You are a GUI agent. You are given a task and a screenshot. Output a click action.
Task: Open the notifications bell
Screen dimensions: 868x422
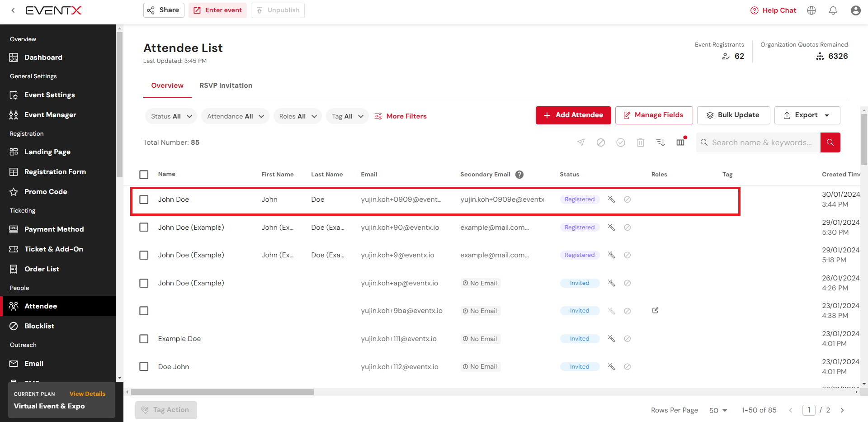pos(833,10)
